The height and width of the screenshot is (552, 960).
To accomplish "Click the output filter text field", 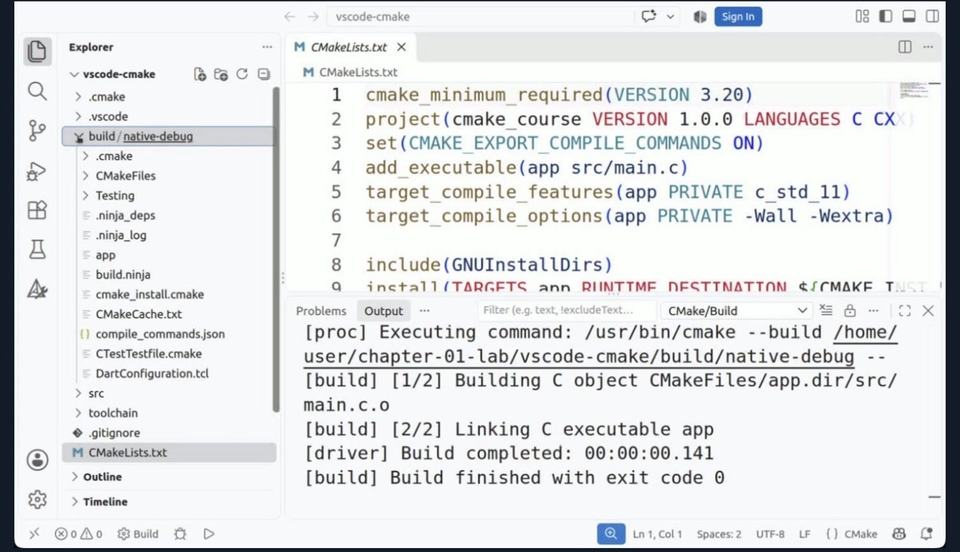I will [x=566, y=310].
